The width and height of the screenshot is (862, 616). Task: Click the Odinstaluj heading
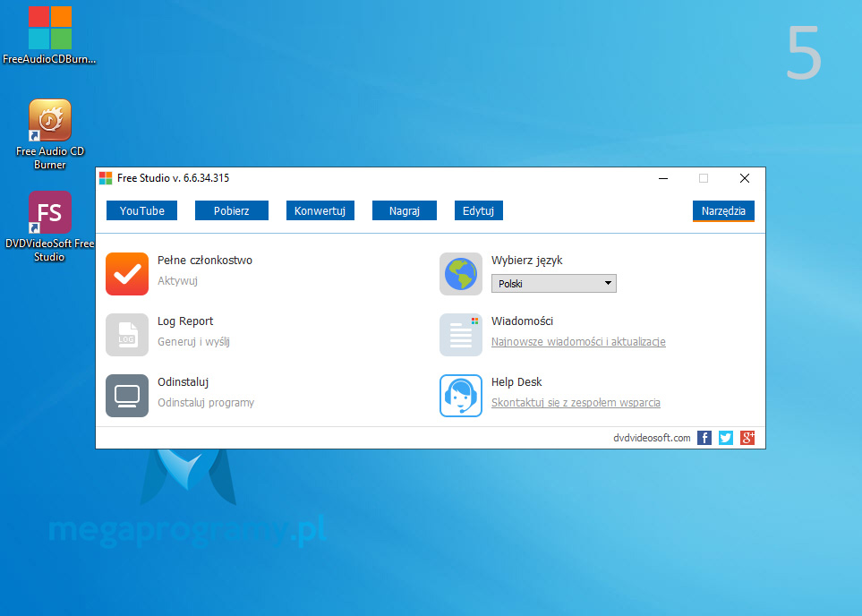point(183,382)
